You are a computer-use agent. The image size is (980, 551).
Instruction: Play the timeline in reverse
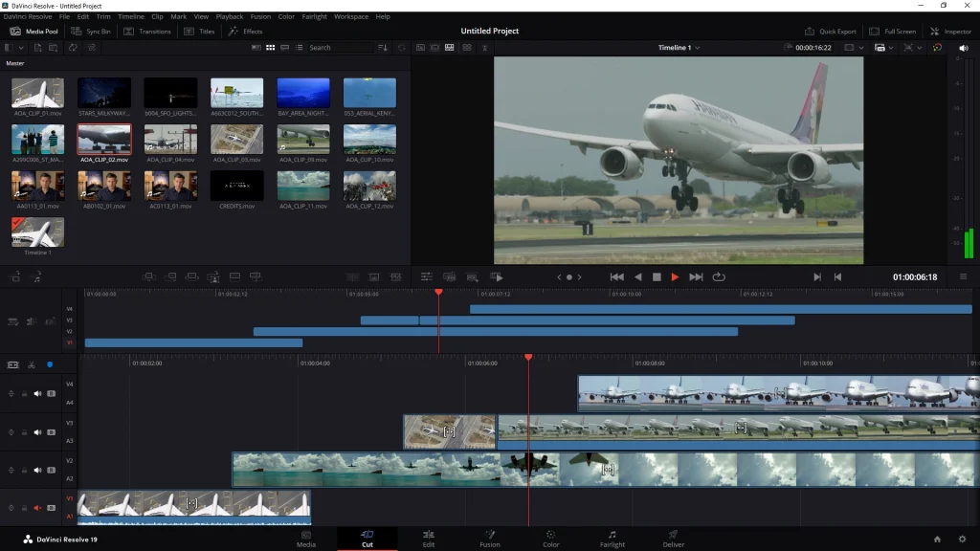[x=638, y=276]
